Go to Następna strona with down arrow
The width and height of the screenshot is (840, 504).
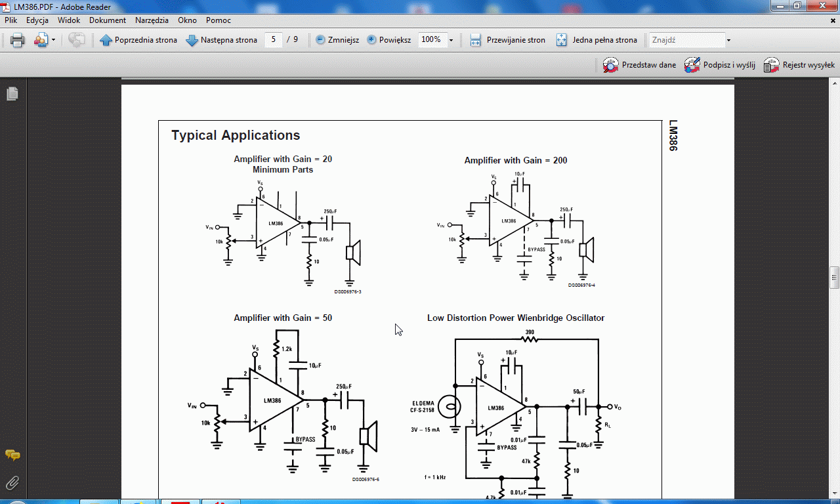coord(221,40)
